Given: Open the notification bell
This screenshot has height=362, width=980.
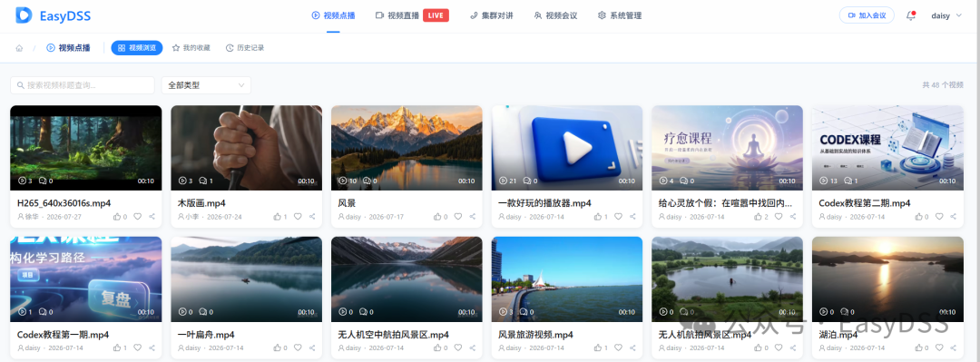Looking at the screenshot, I should 911,15.
